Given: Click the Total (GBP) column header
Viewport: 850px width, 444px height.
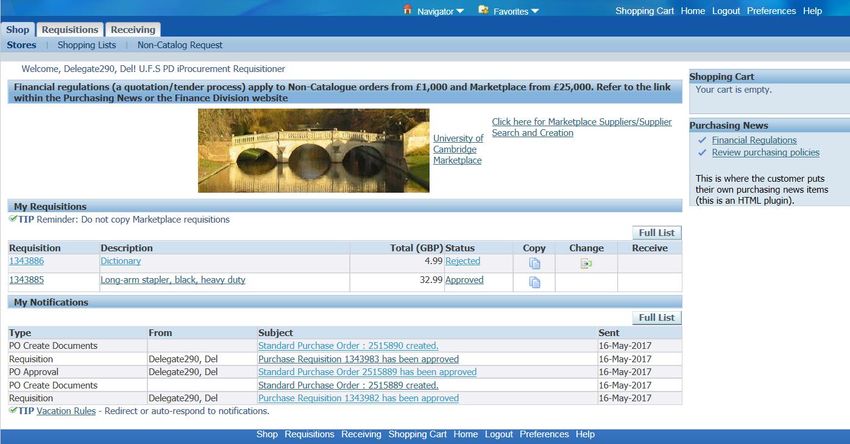Looking at the screenshot, I should (416, 248).
